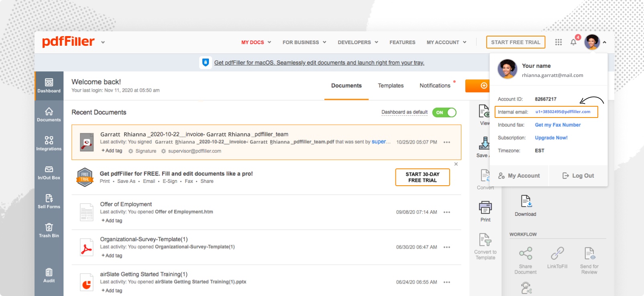
Task: Close the free trial promo banner
Action: [x=456, y=164]
